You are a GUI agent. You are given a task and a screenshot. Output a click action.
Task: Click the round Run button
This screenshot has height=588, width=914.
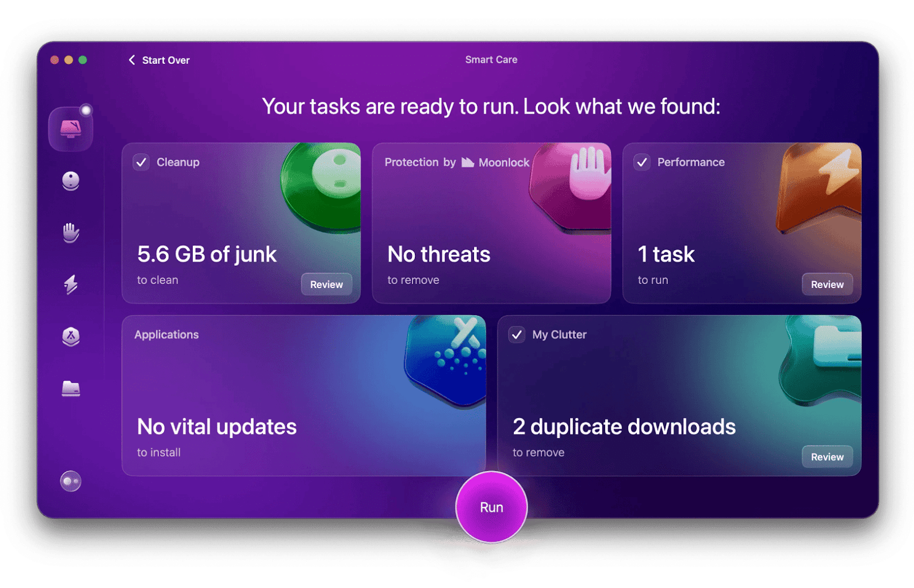492,508
